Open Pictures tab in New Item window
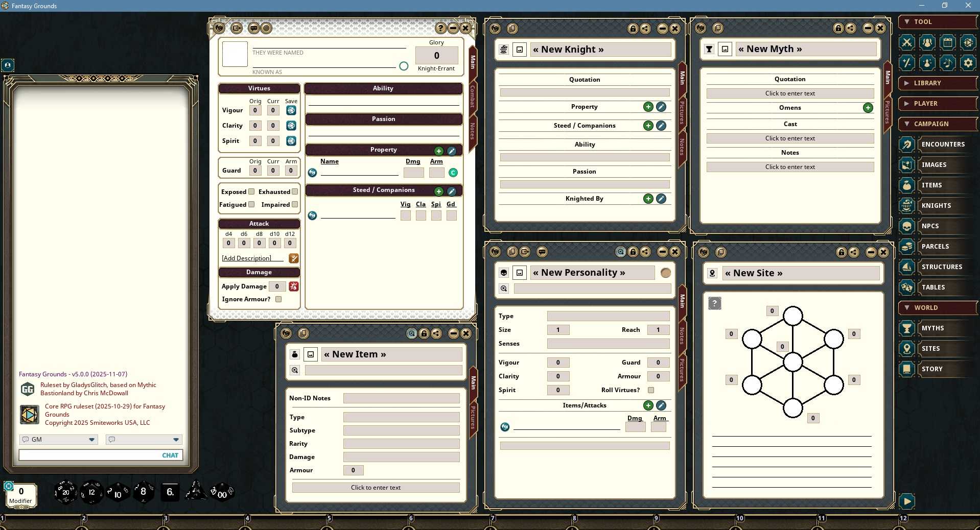The height and width of the screenshot is (530, 980). tap(473, 417)
